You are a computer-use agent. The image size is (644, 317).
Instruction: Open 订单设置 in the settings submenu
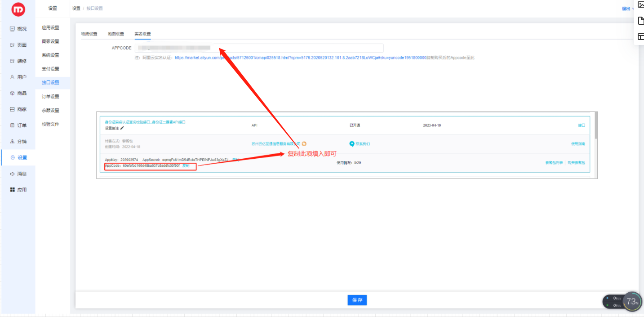(x=51, y=97)
